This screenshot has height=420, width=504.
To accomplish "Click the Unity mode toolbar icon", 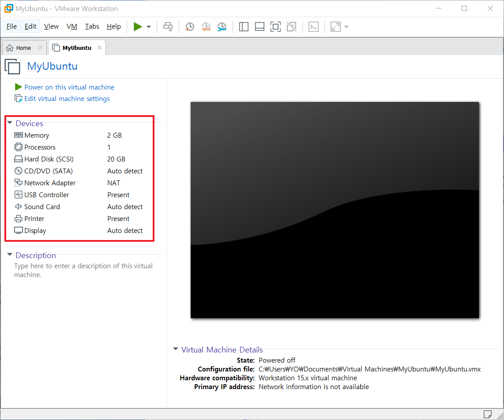I will pos(292,26).
